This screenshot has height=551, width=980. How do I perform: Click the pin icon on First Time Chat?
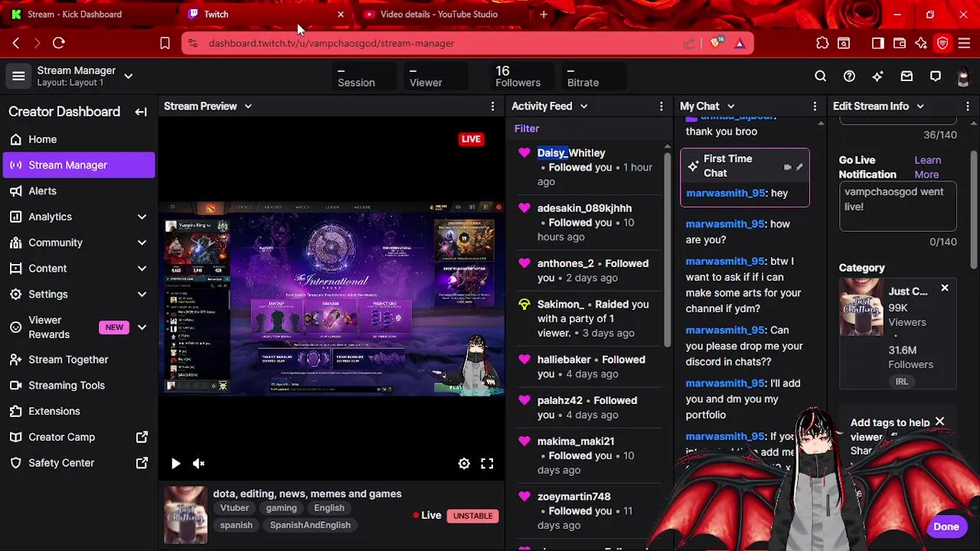coord(799,167)
